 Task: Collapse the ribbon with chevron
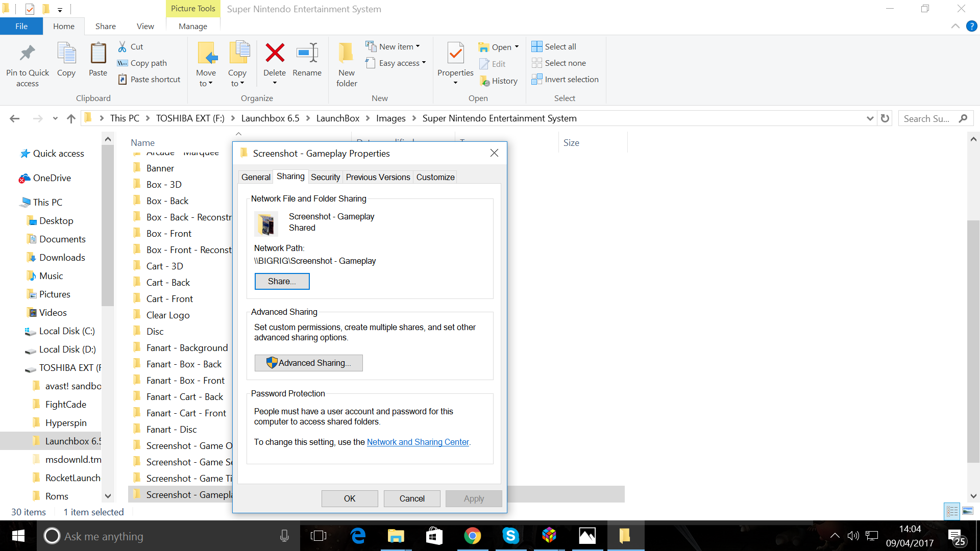955,26
